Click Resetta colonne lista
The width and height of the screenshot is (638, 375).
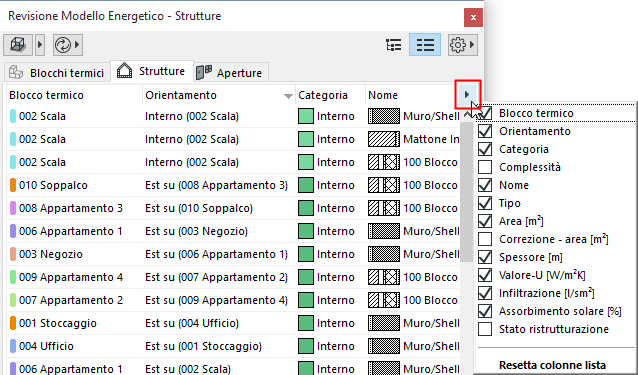click(552, 365)
